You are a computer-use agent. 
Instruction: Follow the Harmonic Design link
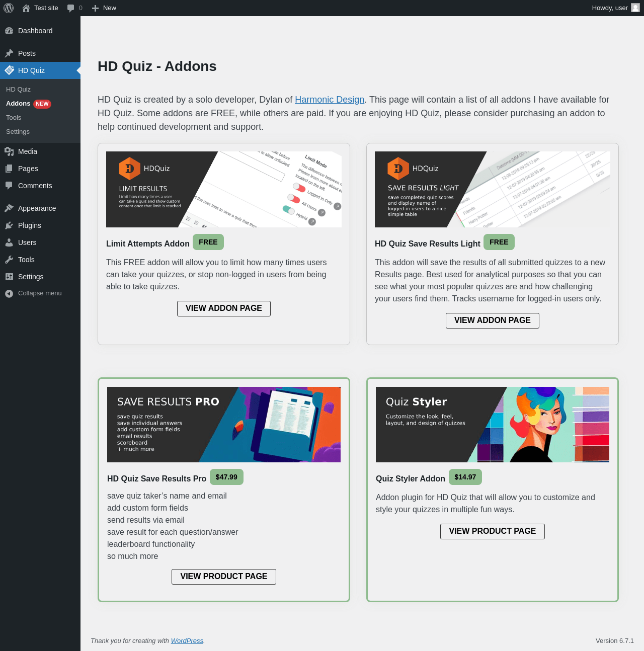pyautogui.click(x=330, y=100)
